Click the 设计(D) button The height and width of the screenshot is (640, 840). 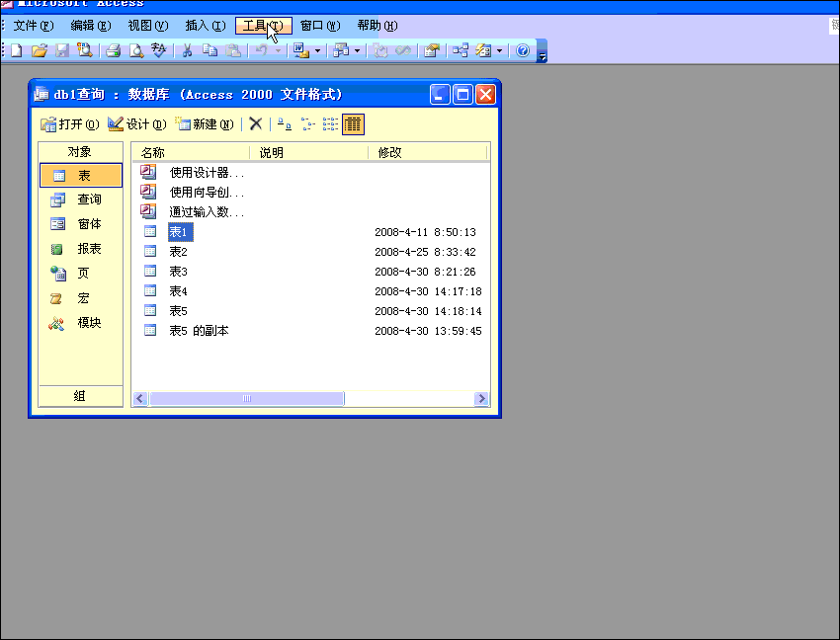pyautogui.click(x=137, y=124)
